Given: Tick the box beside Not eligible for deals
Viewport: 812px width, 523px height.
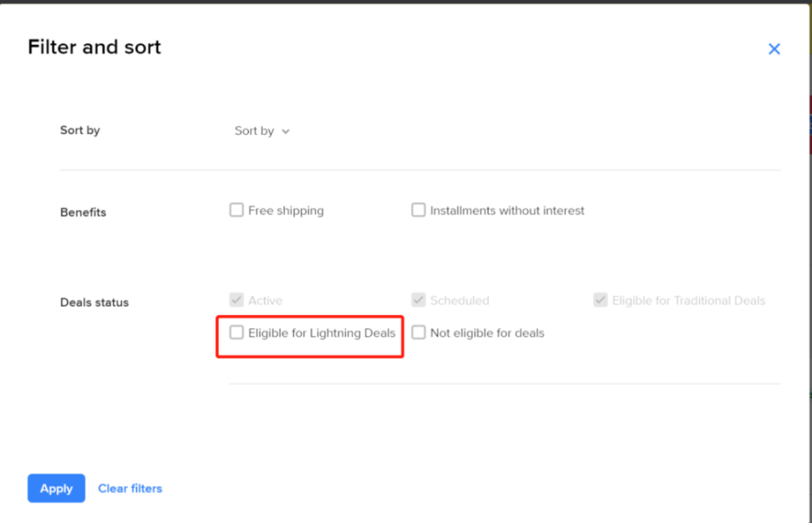Looking at the screenshot, I should [x=419, y=333].
